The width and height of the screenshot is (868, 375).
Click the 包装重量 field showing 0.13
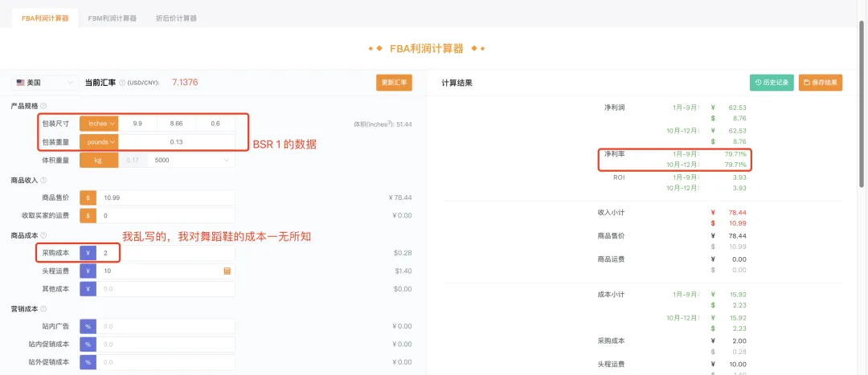(x=177, y=142)
